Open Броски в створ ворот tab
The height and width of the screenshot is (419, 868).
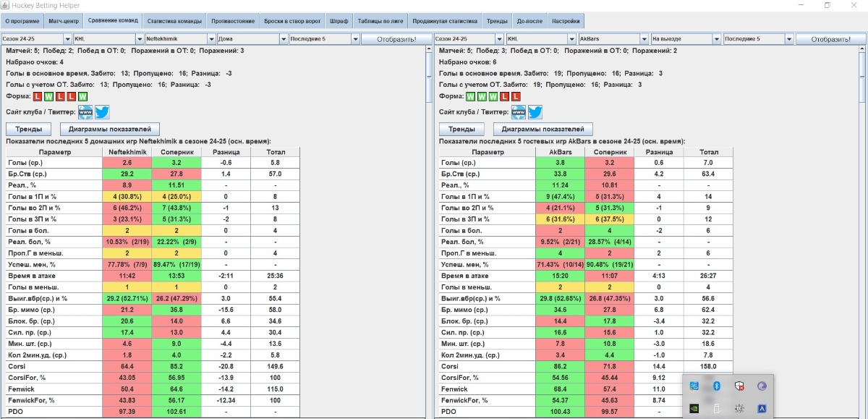pyautogui.click(x=292, y=21)
